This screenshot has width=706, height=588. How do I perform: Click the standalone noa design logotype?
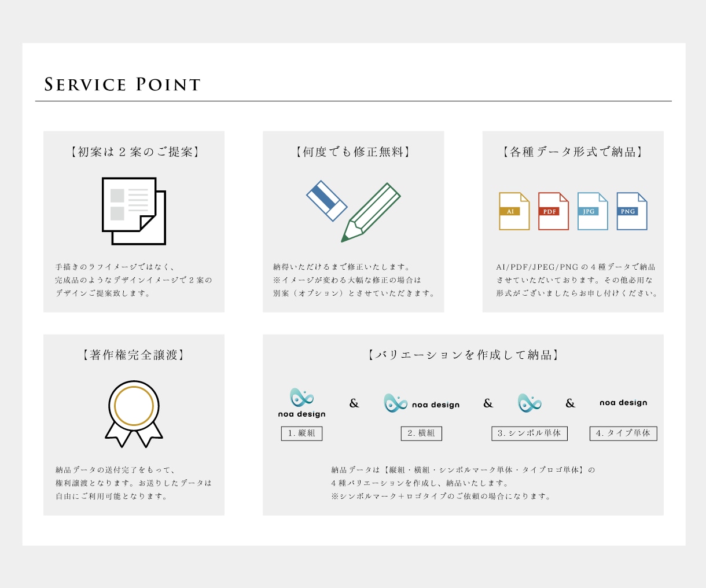623,403
